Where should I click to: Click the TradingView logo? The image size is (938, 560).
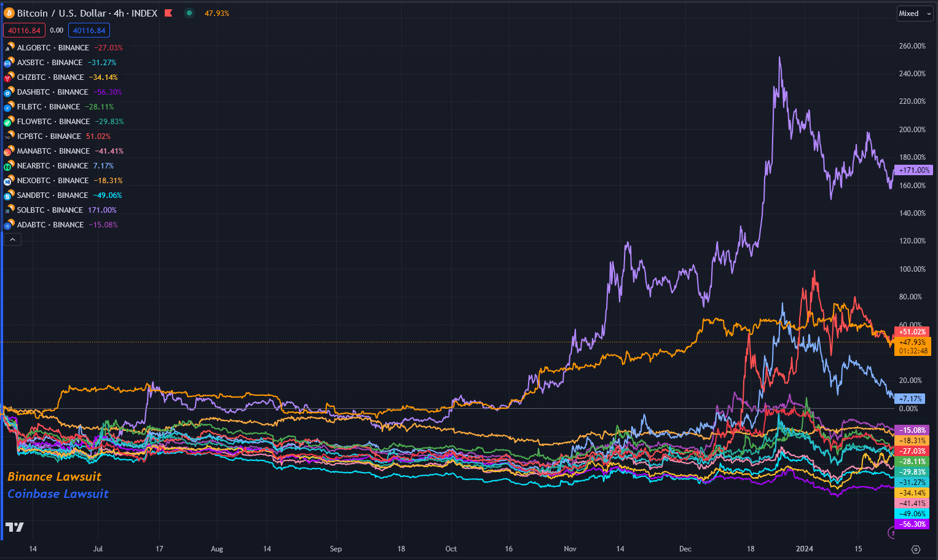(x=15, y=527)
